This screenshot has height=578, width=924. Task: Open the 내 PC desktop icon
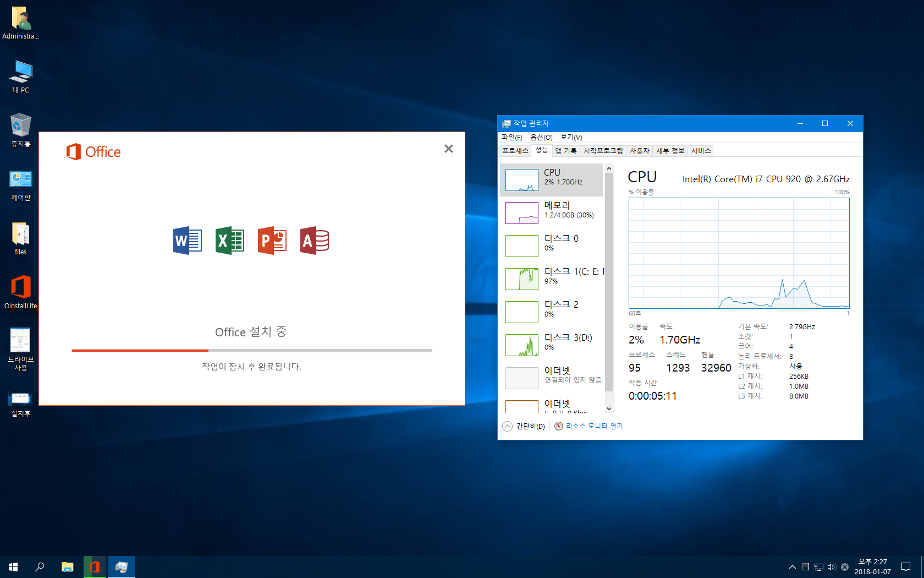point(21,77)
